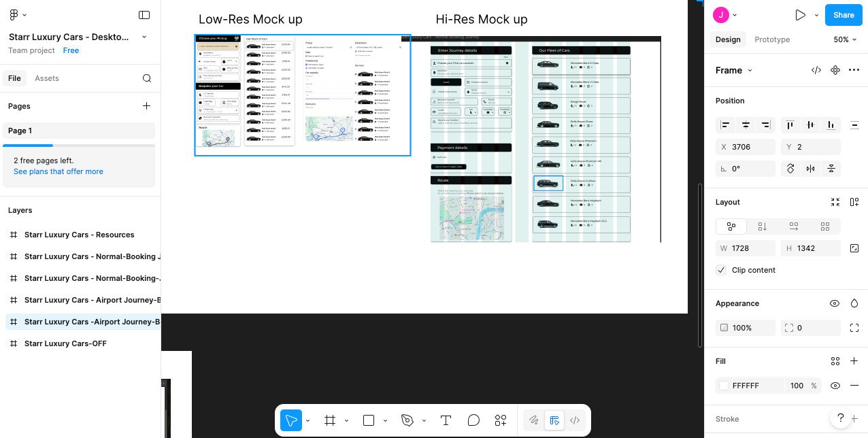The width and height of the screenshot is (868, 438).
Task: Open the Actions components tool
Action: click(501, 420)
